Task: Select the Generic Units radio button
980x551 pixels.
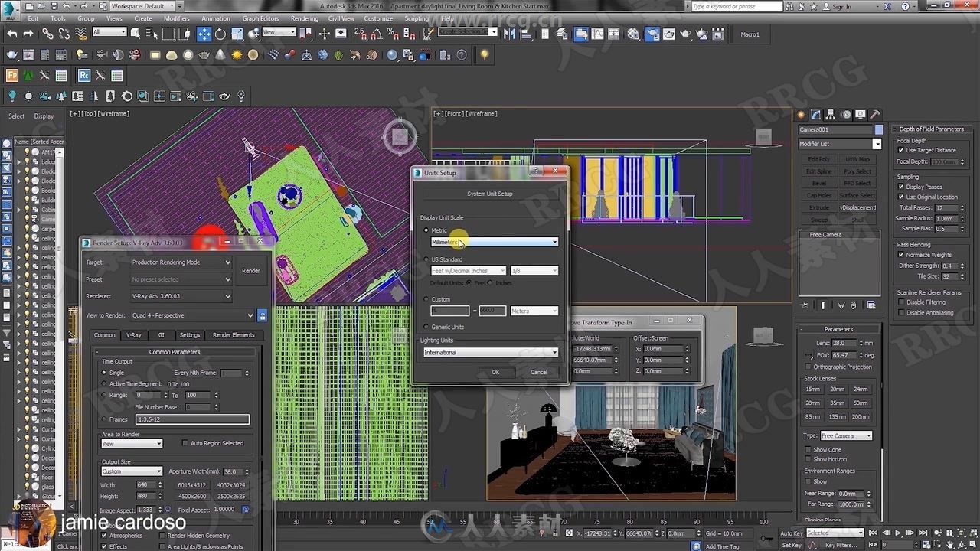Action: point(426,327)
